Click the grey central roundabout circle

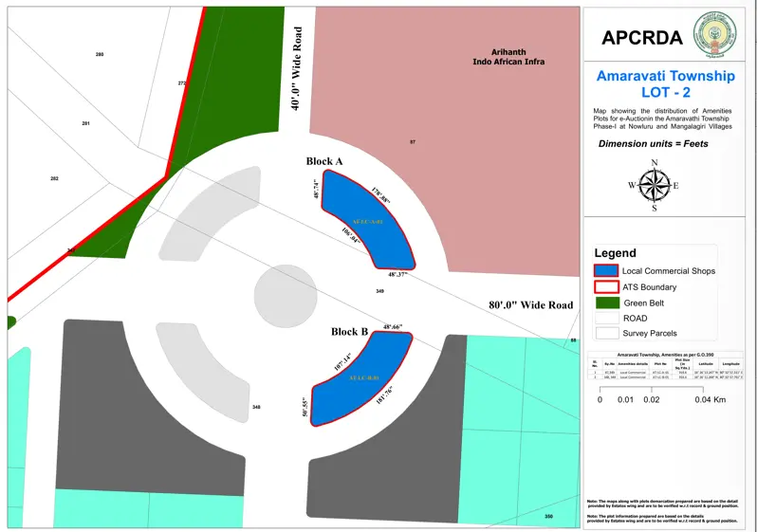click(286, 296)
